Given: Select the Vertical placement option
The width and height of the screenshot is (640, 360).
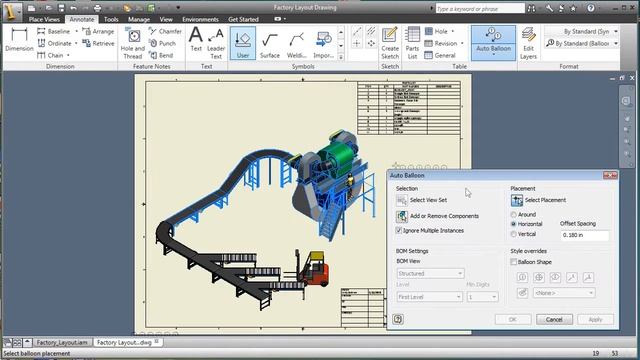Looking at the screenshot, I should pyautogui.click(x=513, y=234).
